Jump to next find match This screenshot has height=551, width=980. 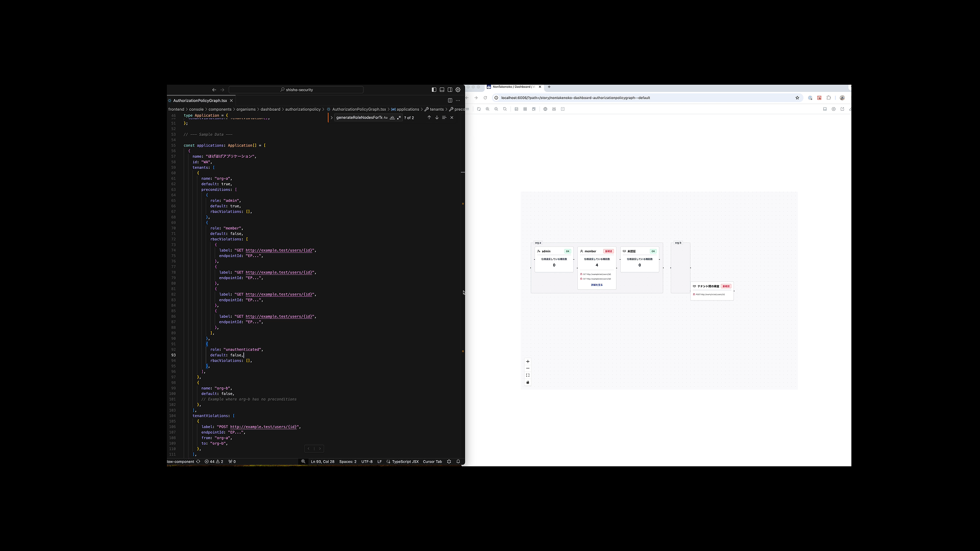(436, 118)
